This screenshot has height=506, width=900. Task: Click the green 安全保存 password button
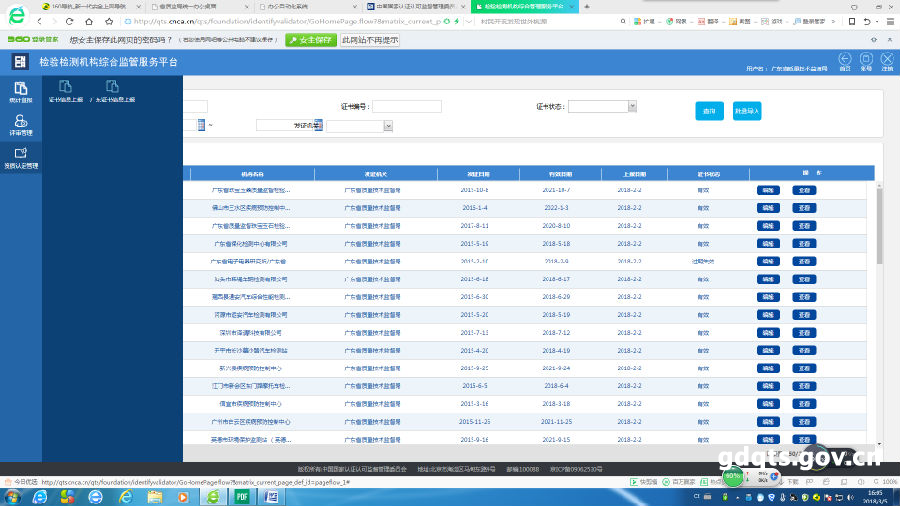[311, 40]
